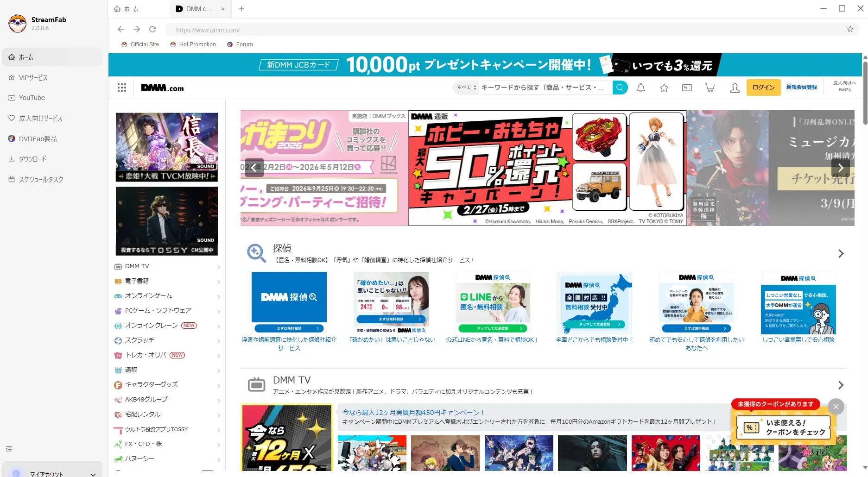Open Forum bookmark
Screen dimensions: 868x477
pos(240,44)
